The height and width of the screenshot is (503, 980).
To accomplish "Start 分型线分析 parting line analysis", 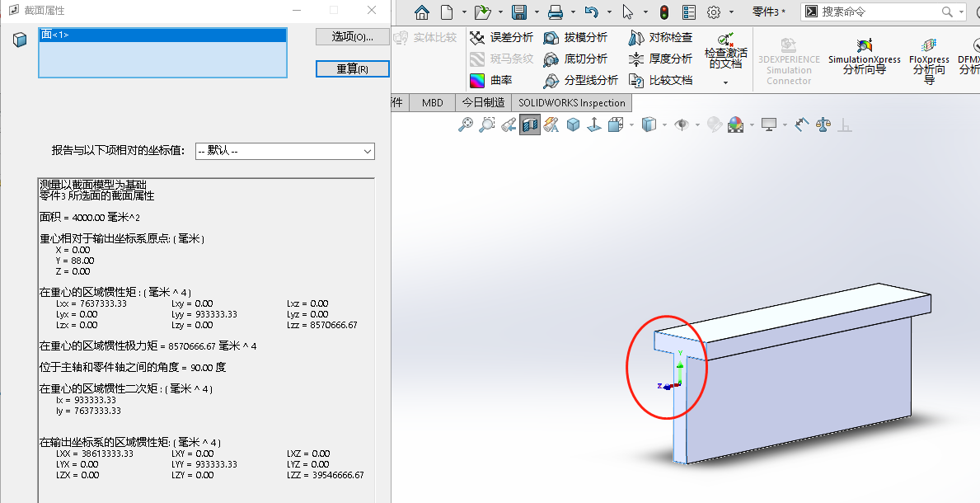I will click(x=580, y=80).
